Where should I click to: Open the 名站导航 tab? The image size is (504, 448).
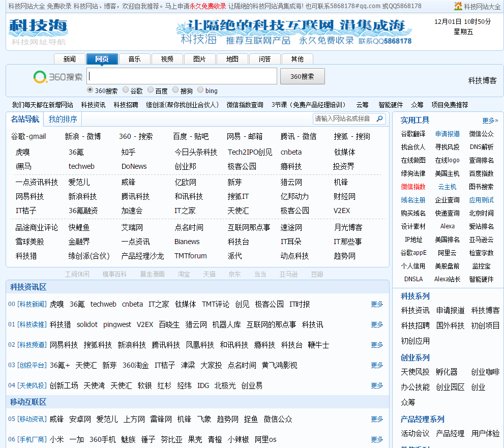pyautogui.click(x=25, y=119)
